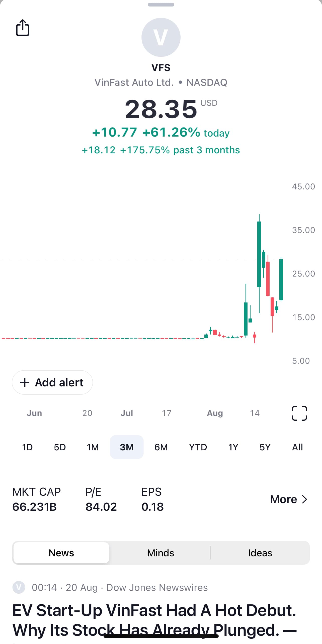Select the YTD time range
The image size is (322, 644).
tap(198, 447)
